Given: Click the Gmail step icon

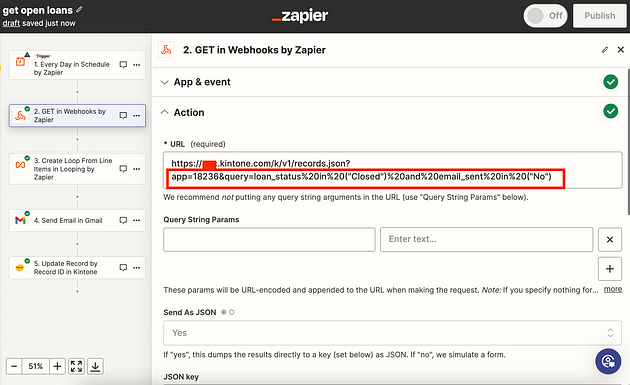Looking at the screenshot, I should click(20, 220).
